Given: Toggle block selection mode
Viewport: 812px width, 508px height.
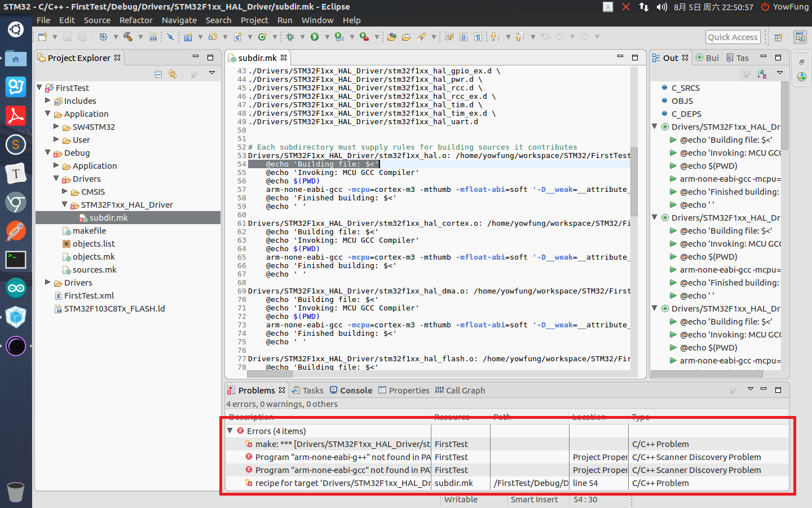Looking at the screenshot, I should 464,37.
